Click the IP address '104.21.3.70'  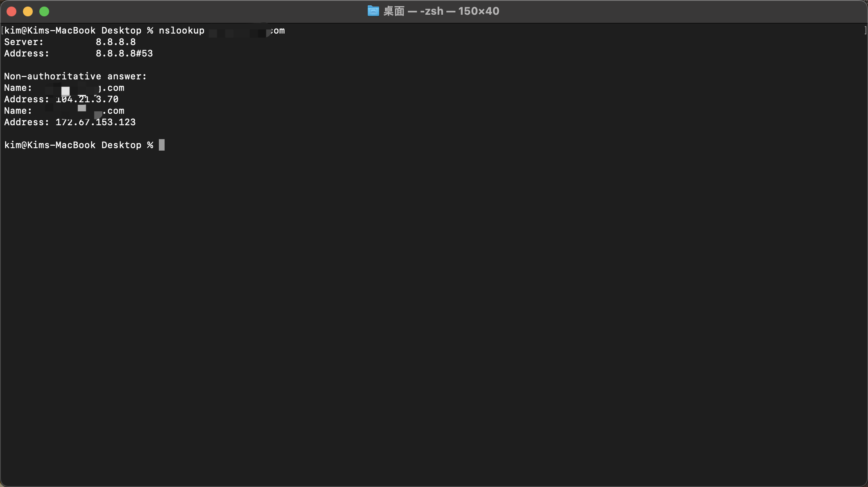pyautogui.click(x=87, y=99)
